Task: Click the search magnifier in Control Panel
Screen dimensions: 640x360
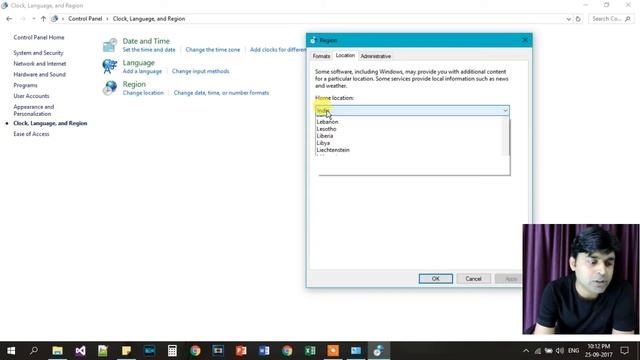Action: tap(628, 19)
